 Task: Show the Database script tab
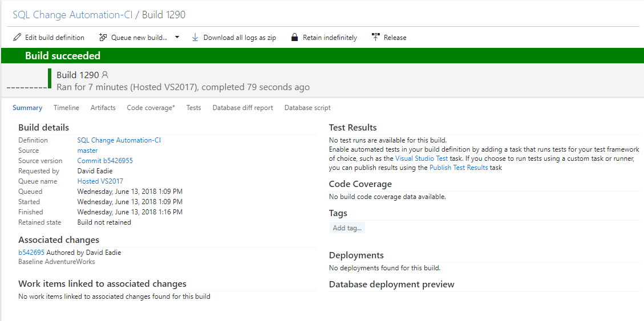coord(307,108)
